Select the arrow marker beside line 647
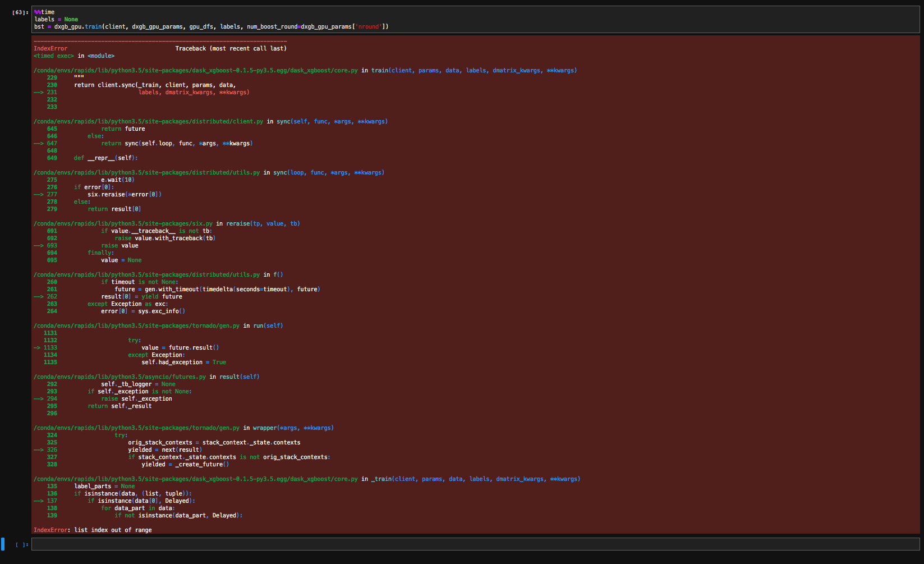 [x=39, y=143]
